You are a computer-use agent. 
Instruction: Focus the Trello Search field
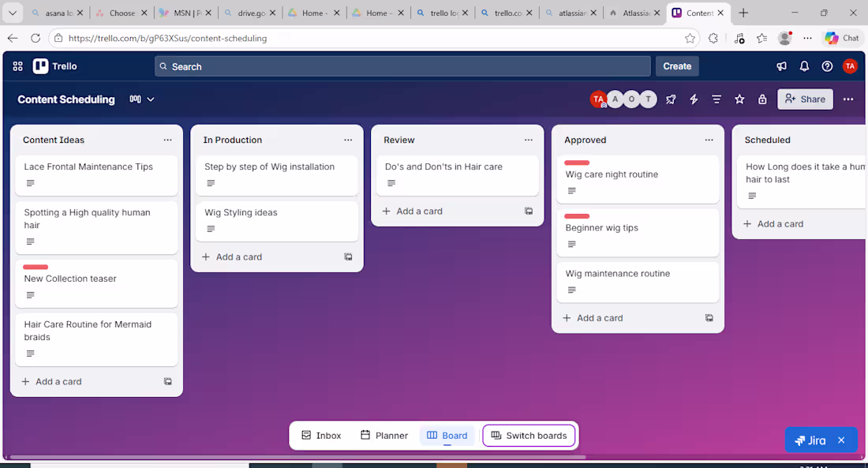pos(402,66)
